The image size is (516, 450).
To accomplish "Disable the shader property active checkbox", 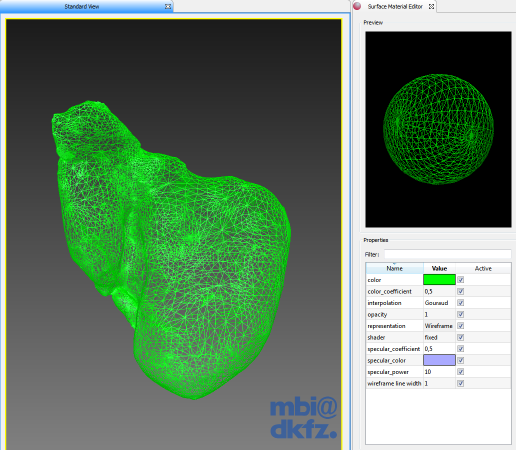I will point(461,337).
